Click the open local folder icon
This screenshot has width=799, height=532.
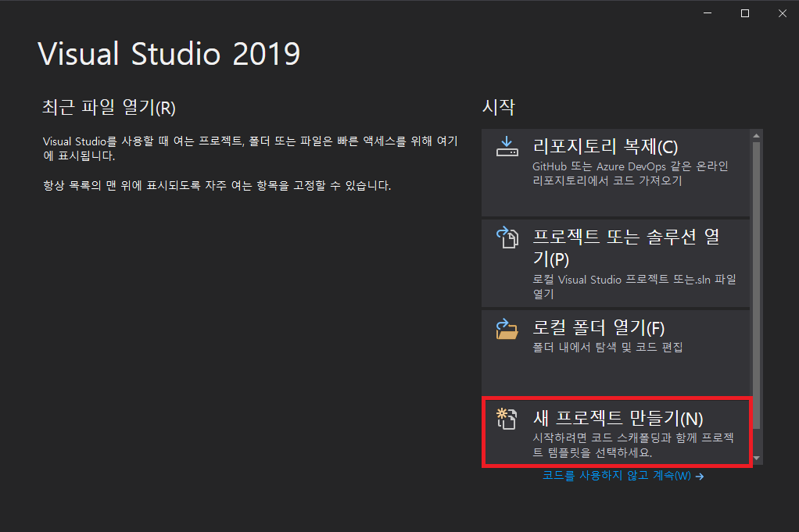coord(507,329)
